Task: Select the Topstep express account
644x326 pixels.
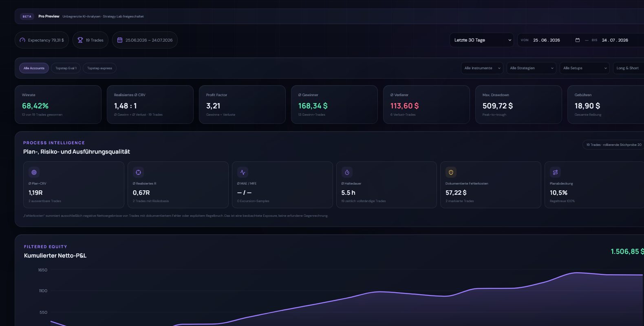Action: pyautogui.click(x=99, y=68)
